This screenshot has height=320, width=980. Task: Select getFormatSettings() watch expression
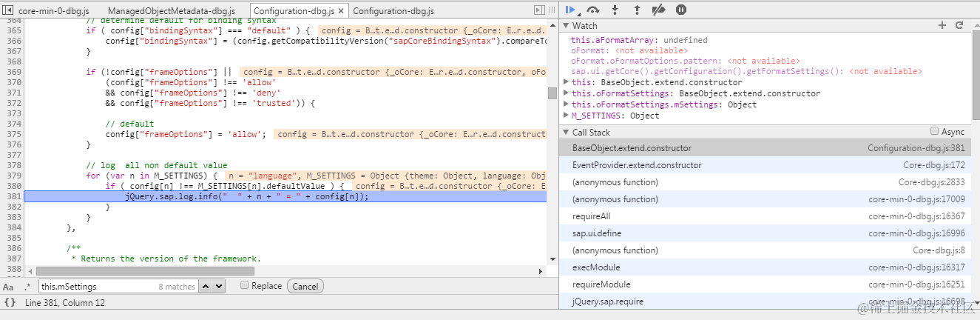pyautogui.click(x=746, y=71)
